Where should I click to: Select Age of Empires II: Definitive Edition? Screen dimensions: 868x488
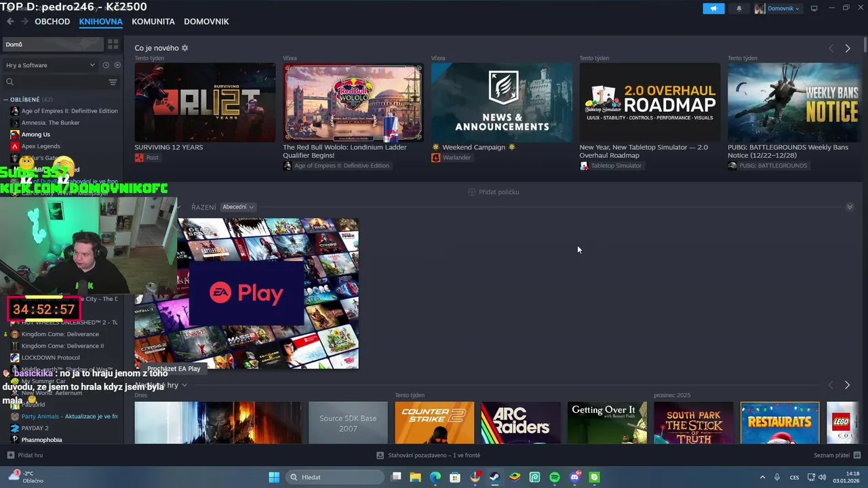[x=64, y=111]
